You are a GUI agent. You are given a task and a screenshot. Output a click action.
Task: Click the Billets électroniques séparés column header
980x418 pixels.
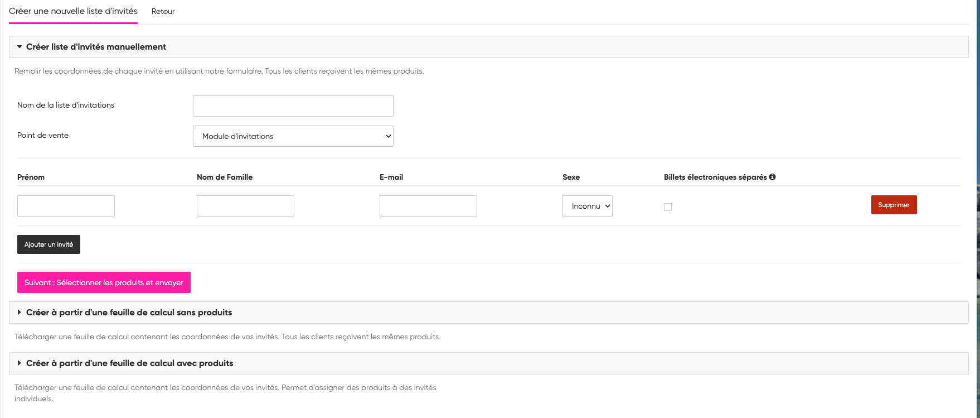tap(715, 177)
